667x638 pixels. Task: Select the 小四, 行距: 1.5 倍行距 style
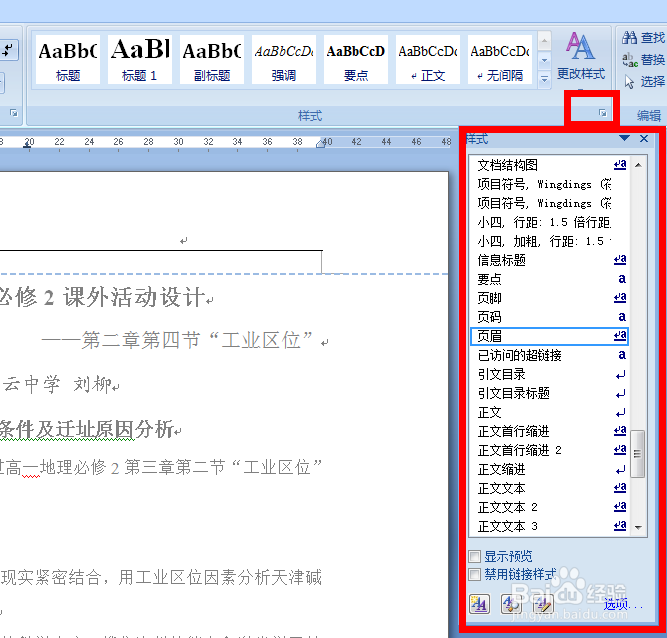pos(549,222)
